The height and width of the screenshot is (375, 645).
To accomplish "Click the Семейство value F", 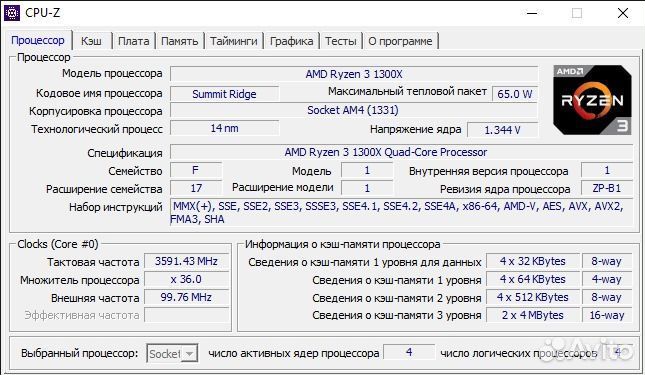I will (196, 170).
